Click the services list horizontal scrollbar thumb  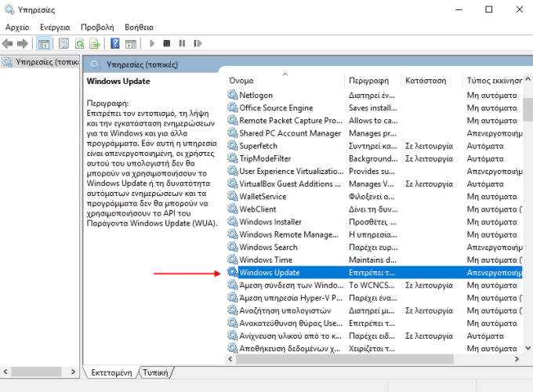tap(345, 359)
